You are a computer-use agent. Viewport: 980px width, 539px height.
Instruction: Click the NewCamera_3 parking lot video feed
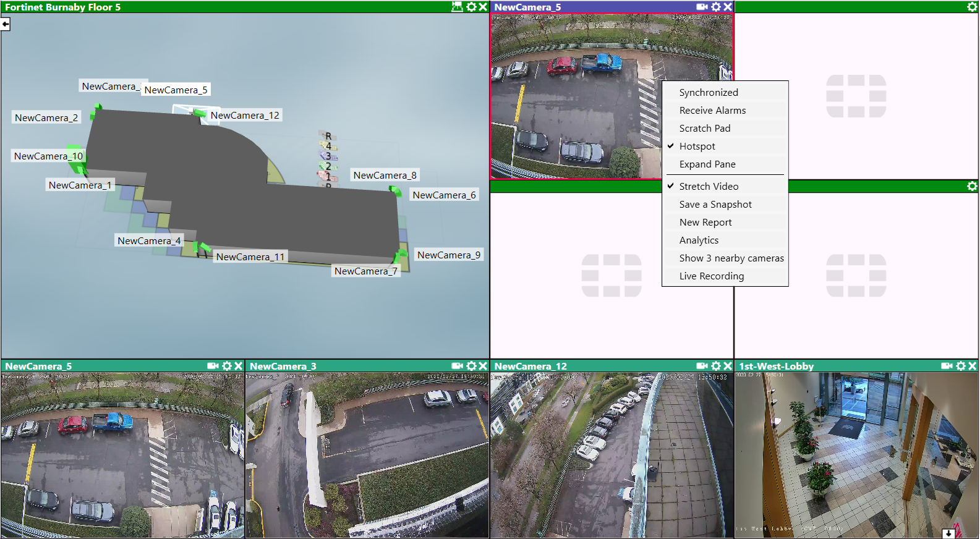coord(367,455)
